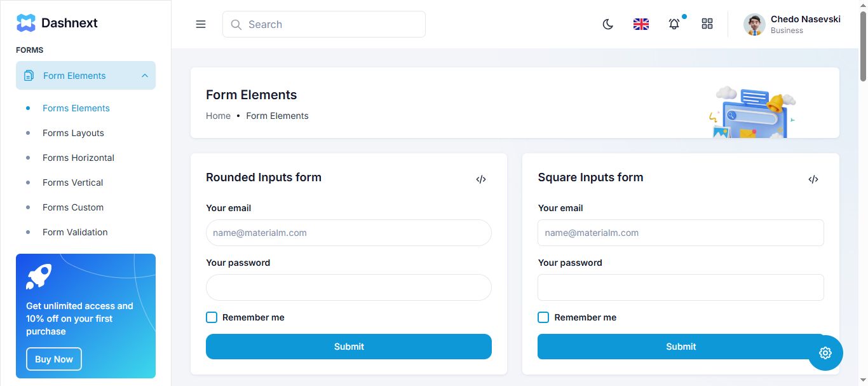Viewport: 868px width, 386px height.
Task: Open the UK flag language selector
Action: [641, 24]
